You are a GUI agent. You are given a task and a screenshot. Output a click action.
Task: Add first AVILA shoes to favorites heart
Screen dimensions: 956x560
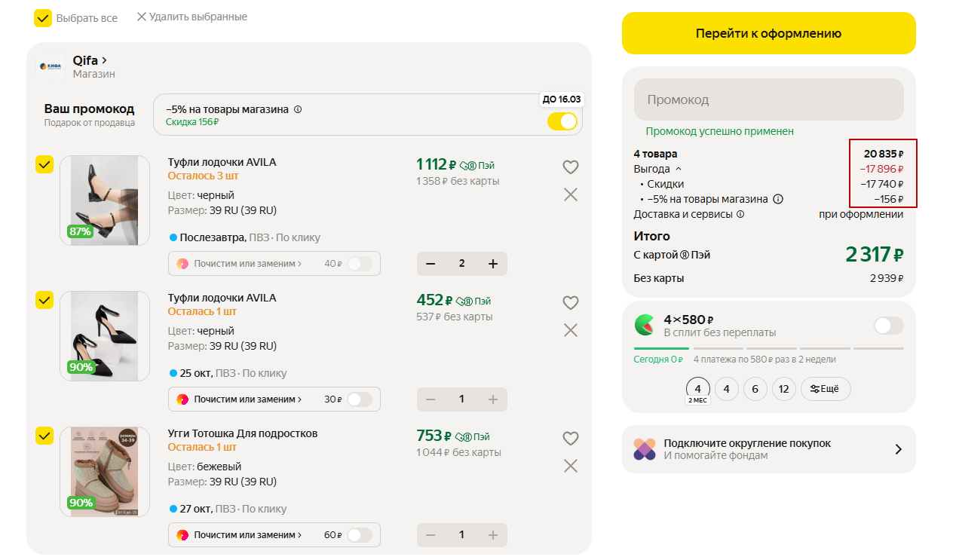pyautogui.click(x=571, y=167)
